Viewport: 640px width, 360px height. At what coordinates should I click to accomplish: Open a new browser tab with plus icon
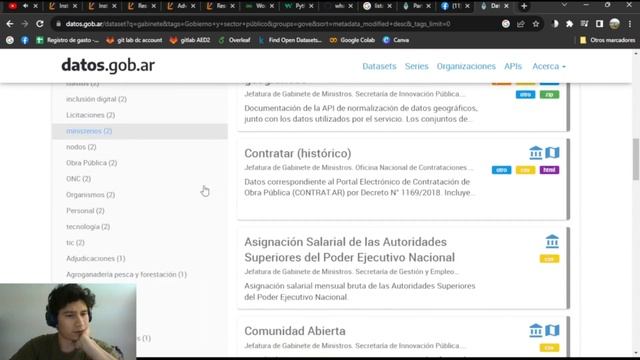click(x=524, y=6)
